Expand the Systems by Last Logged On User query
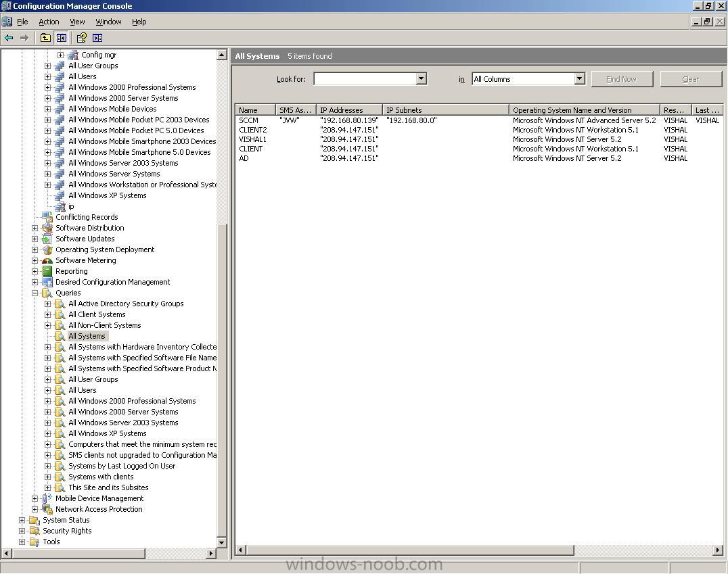 pyautogui.click(x=48, y=466)
